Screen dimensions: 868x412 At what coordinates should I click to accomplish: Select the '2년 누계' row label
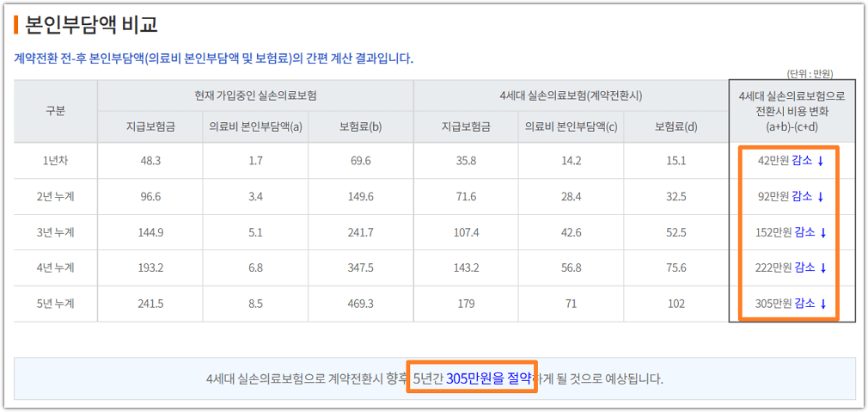(55, 197)
